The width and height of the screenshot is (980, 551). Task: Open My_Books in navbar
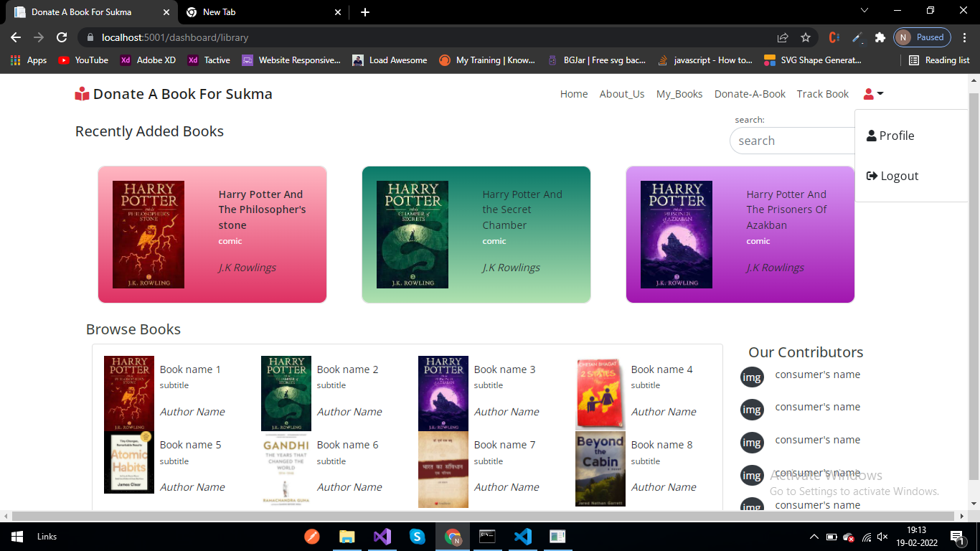pyautogui.click(x=679, y=94)
